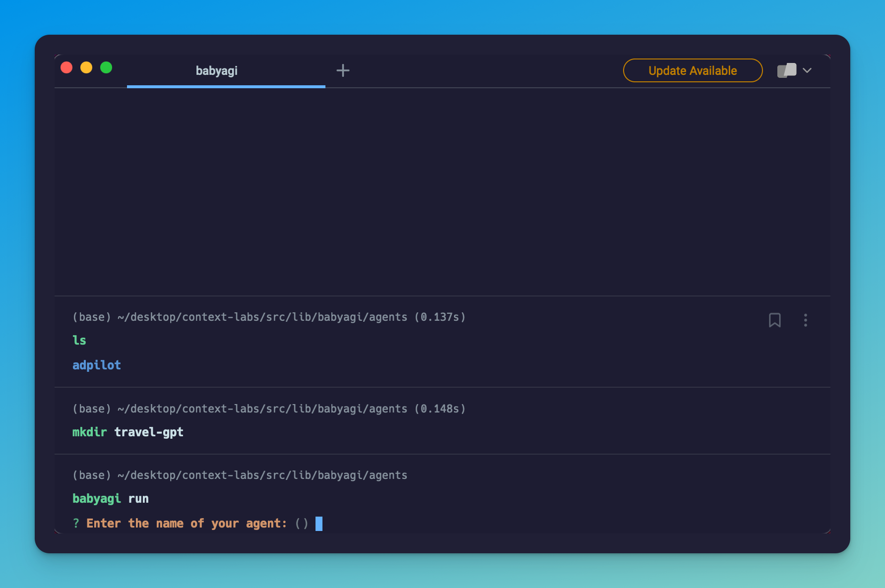885x588 pixels.
Task: Click the 'Enter the name of your agent' prompt
Action: point(187,524)
